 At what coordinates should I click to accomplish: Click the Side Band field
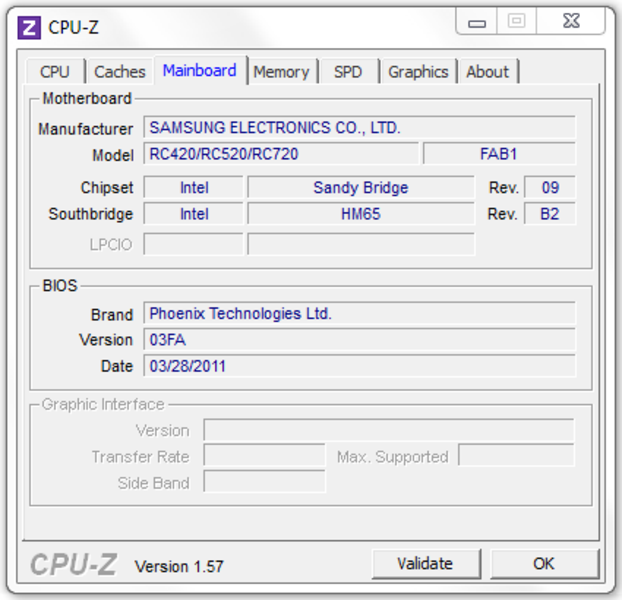coord(264,482)
